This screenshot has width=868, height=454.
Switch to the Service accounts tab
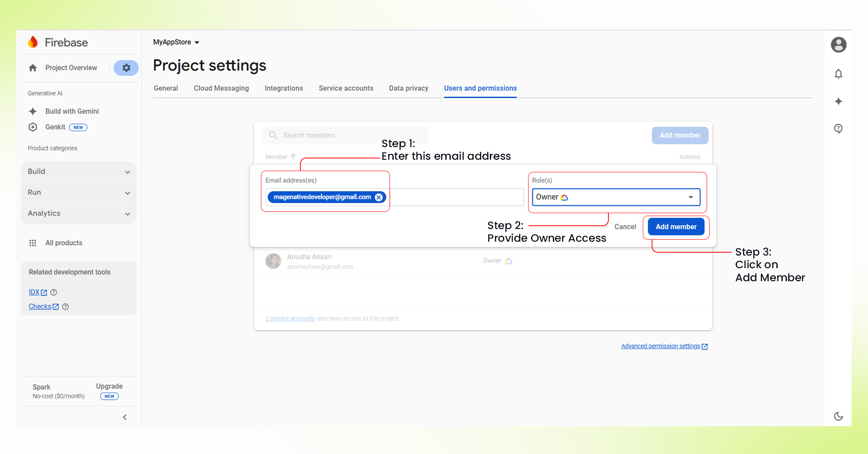point(346,88)
